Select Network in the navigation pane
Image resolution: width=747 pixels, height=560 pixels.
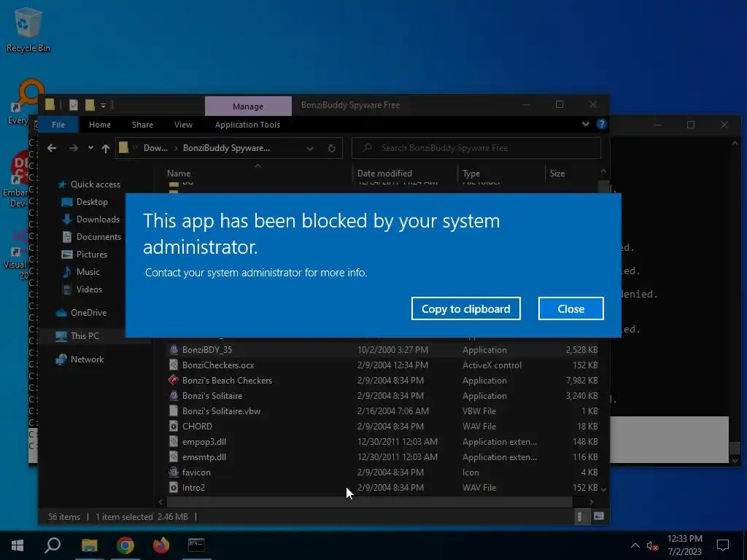point(87,359)
